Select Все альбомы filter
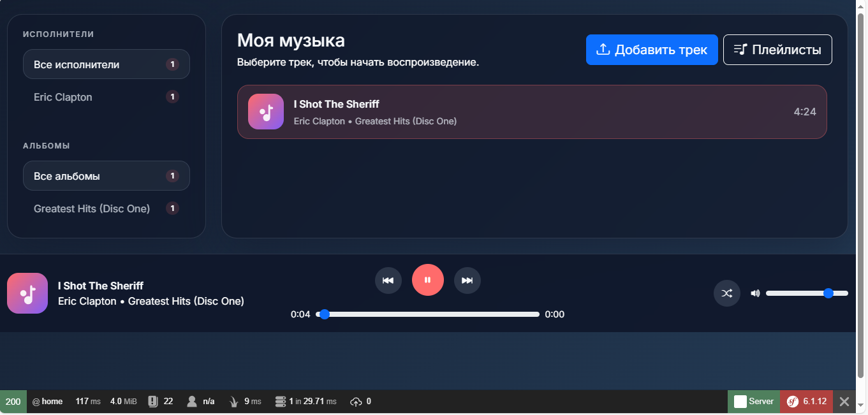Image resolution: width=868 pixels, height=415 pixels. pos(107,176)
